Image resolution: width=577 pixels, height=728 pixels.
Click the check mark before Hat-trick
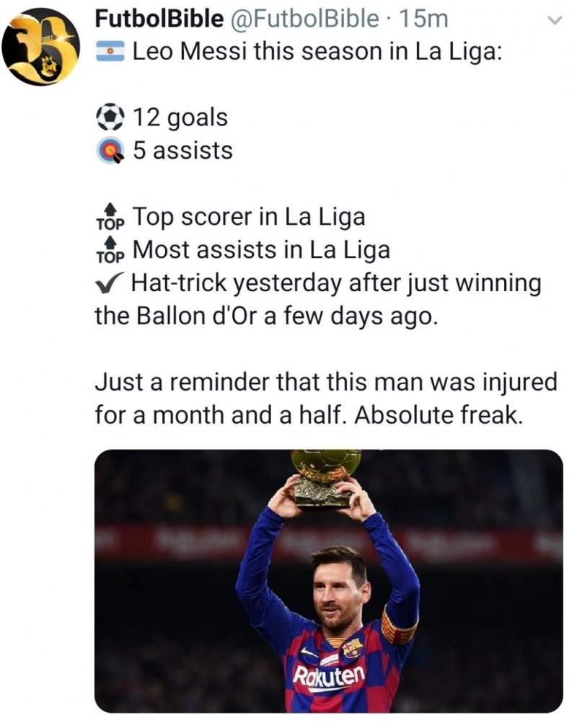point(110,283)
